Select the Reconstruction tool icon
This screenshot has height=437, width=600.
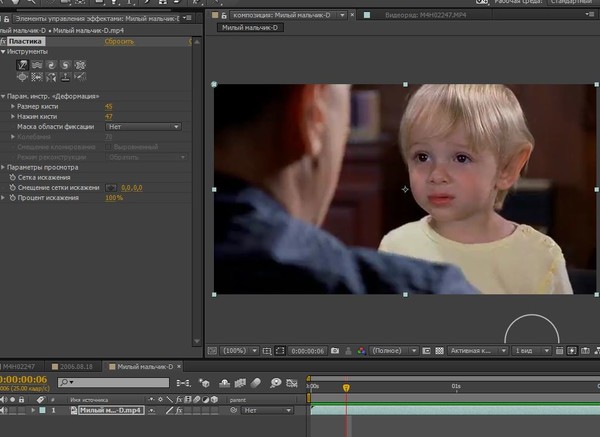tap(80, 77)
